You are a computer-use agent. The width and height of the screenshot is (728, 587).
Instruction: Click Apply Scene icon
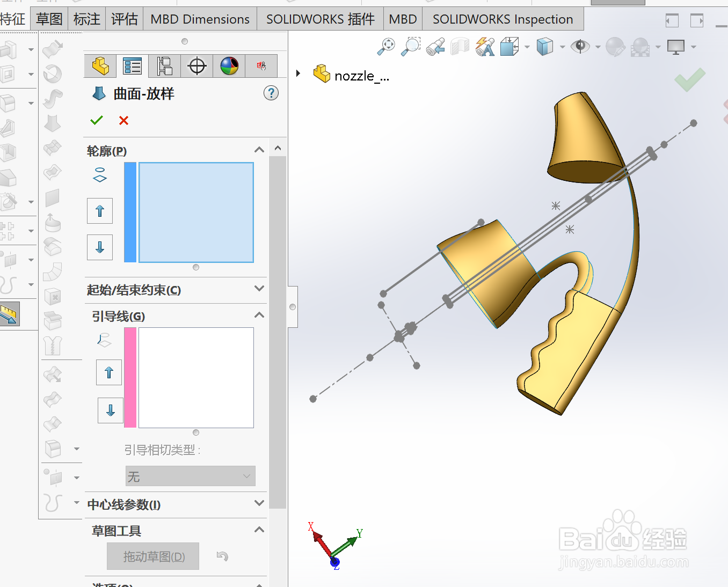(640, 47)
